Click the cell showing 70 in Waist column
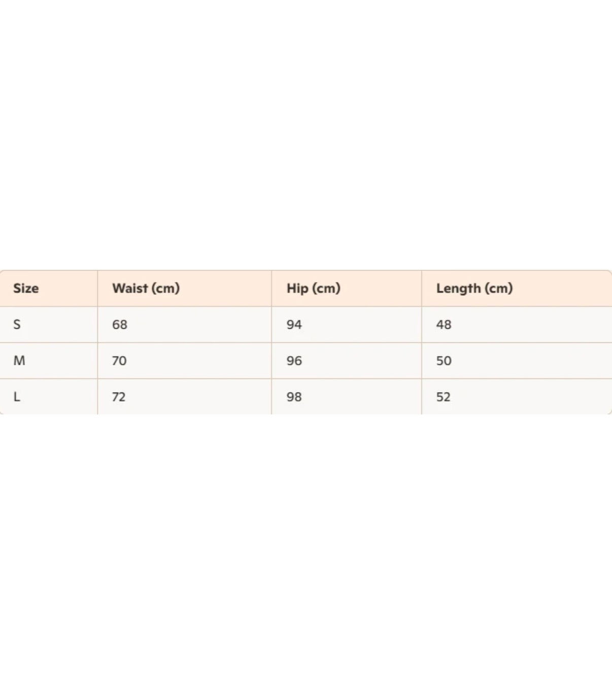Image resolution: width=612 pixels, height=700 pixels. pyautogui.click(x=185, y=361)
